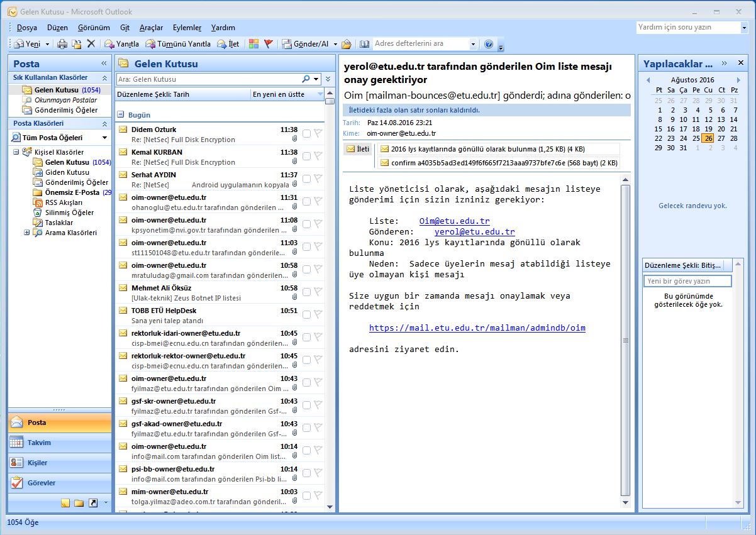756x535 pixels.
Task: Open the mailman admindb/oim link
Action: point(477,328)
